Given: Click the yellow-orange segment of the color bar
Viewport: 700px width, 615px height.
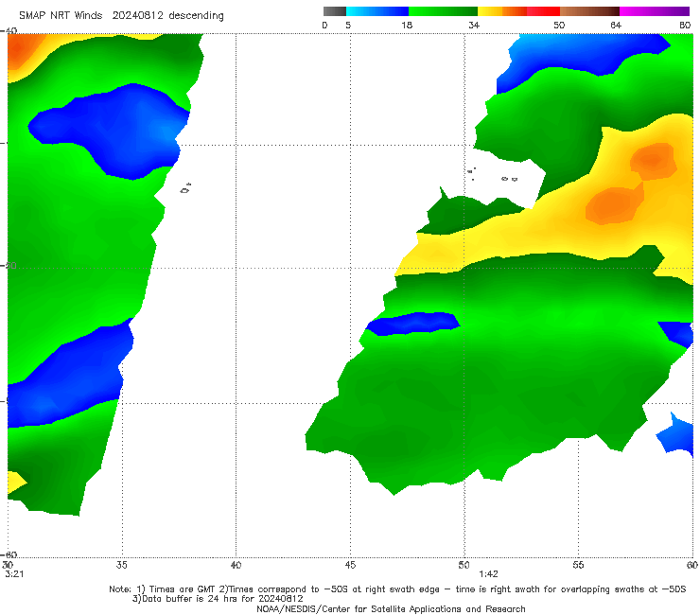Looking at the screenshot, I should tap(502, 11).
